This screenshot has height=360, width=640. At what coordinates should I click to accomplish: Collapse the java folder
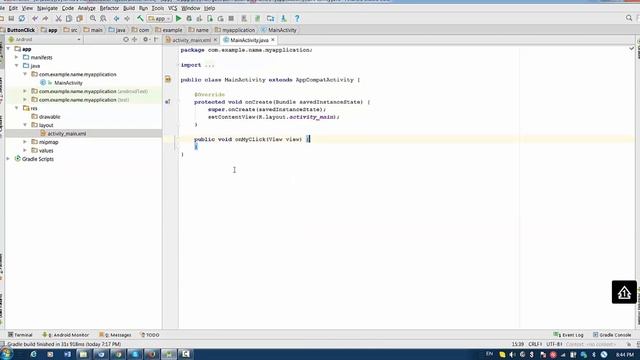17,66
